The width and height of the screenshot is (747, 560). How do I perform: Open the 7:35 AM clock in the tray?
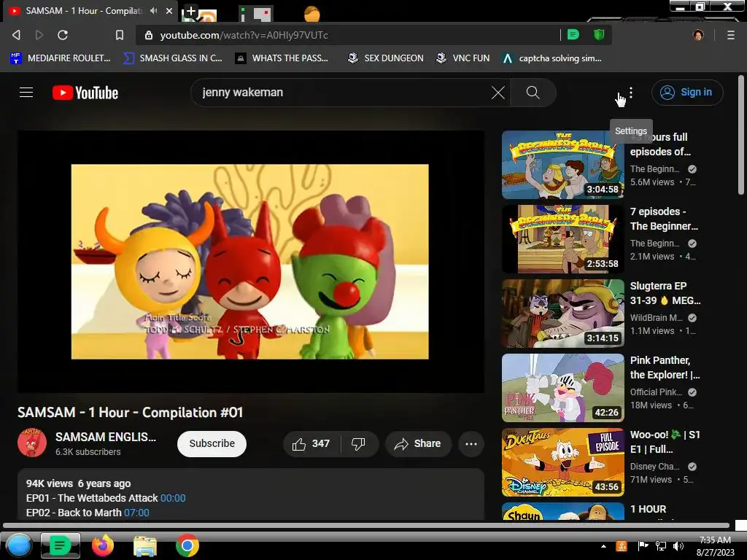(x=715, y=545)
